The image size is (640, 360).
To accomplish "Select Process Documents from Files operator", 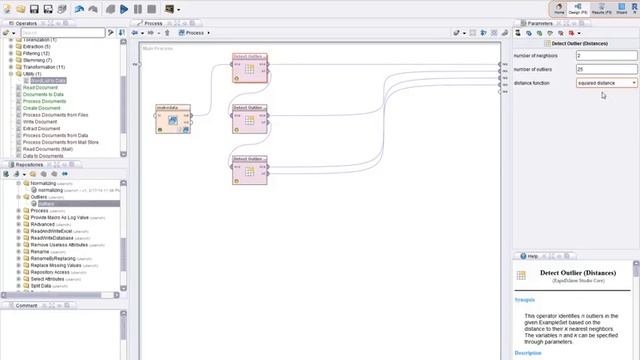I will click(55, 115).
